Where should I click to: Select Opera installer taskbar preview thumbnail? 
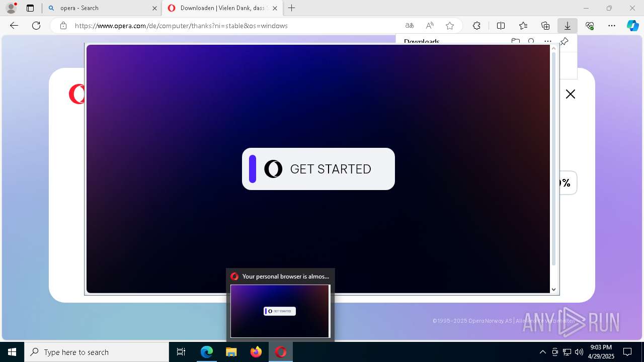point(280,311)
